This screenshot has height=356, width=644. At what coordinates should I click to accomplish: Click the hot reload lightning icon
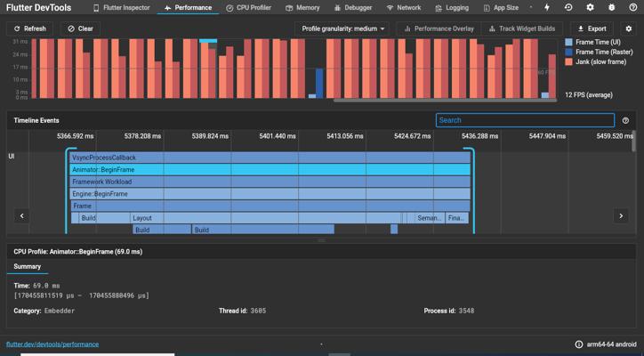click(547, 7)
